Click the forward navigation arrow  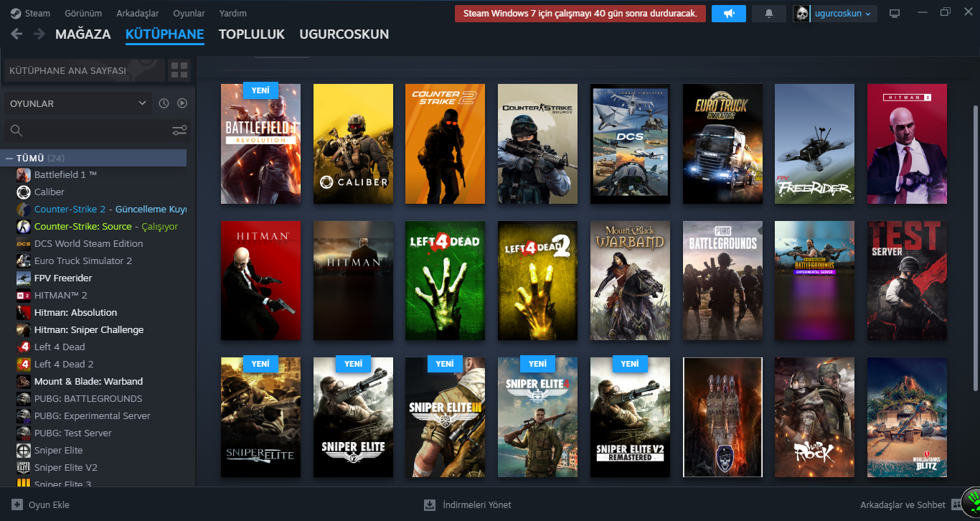pos(39,34)
